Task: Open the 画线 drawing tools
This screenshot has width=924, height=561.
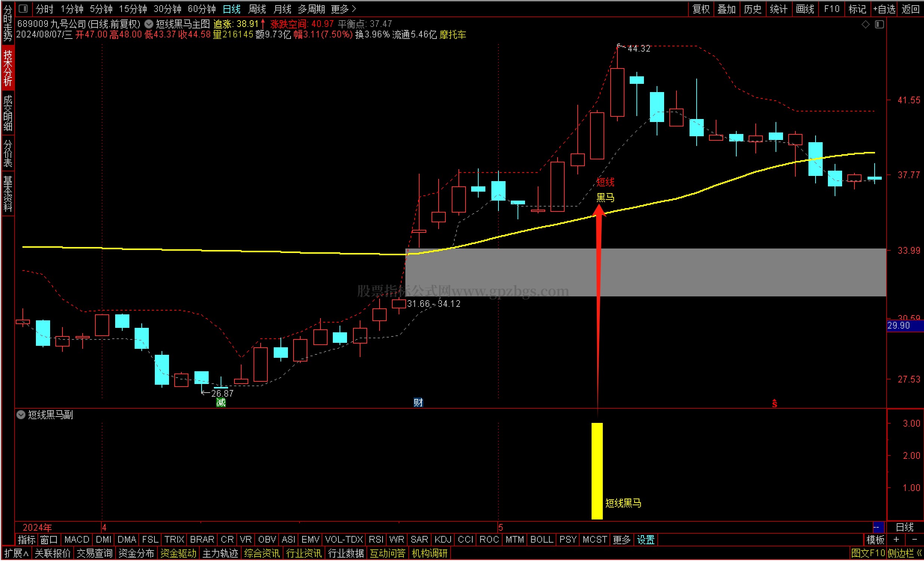Action: 805,9
